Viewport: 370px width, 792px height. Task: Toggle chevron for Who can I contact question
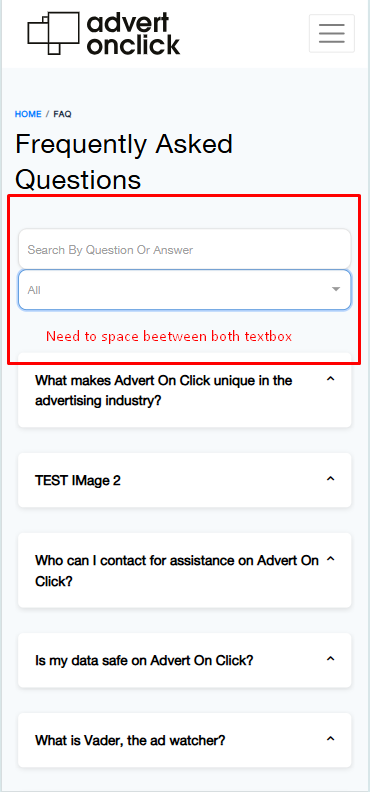coord(331,559)
